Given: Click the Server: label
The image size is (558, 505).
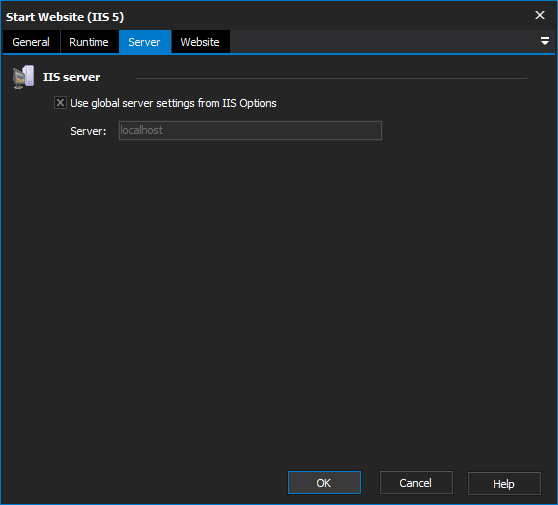Looking at the screenshot, I should (88, 131).
